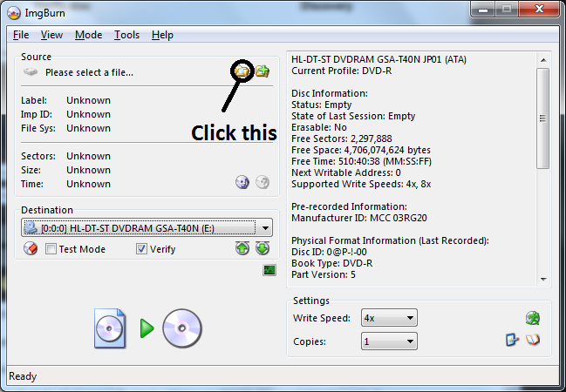Click the 'Erasable: No' line
The image size is (566, 392).
319,127
